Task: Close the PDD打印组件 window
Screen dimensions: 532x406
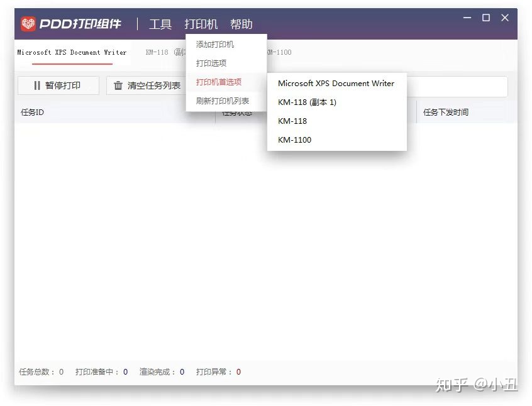Action: 505,18
